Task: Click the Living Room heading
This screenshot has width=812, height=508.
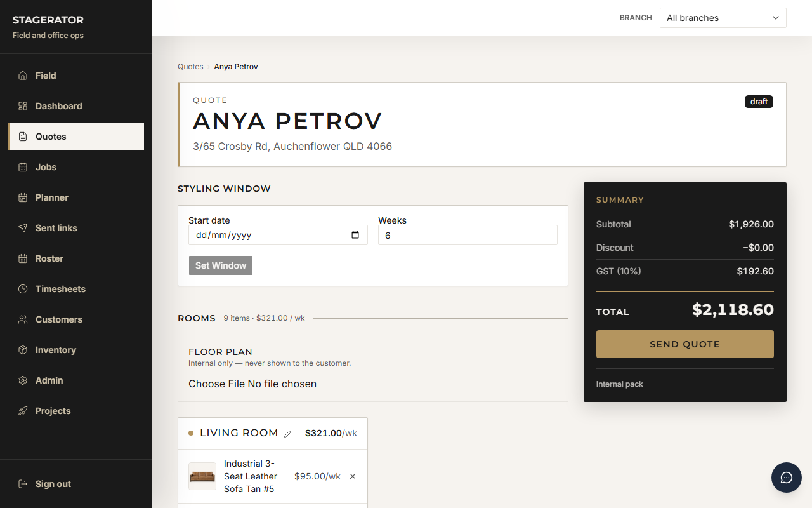Action: 239,433
